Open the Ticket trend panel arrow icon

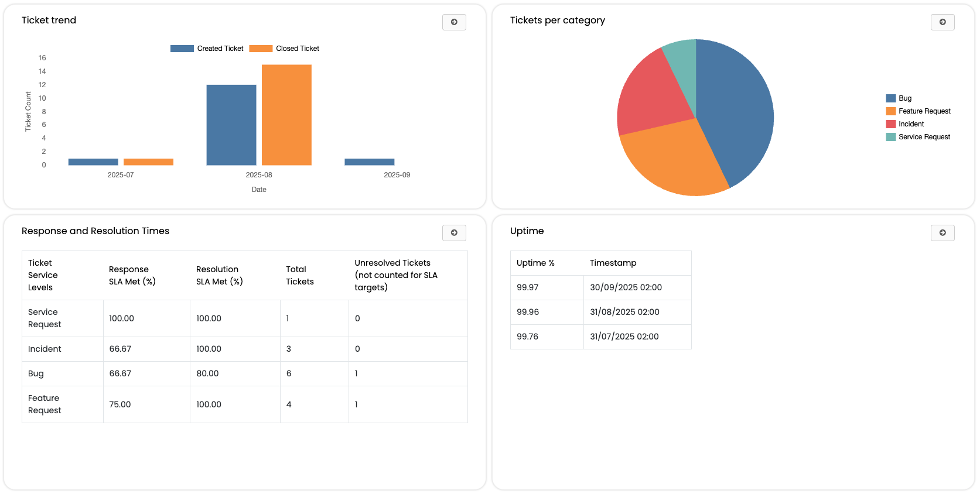click(x=454, y=22)
